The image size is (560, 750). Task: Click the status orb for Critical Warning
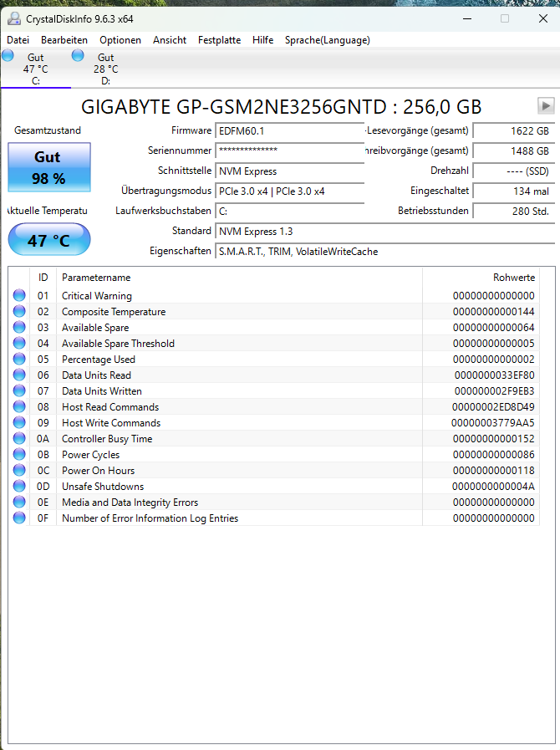[x=19, y=296]
